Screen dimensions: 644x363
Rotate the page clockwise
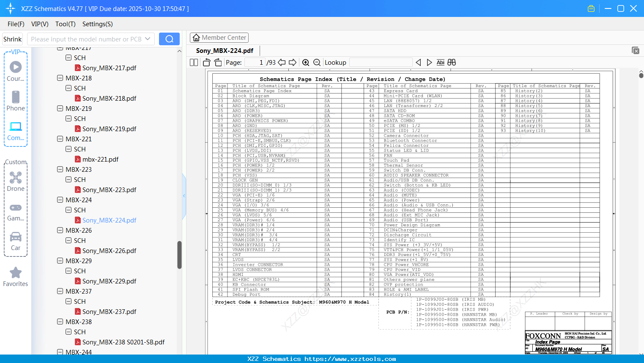pos(218,63)
